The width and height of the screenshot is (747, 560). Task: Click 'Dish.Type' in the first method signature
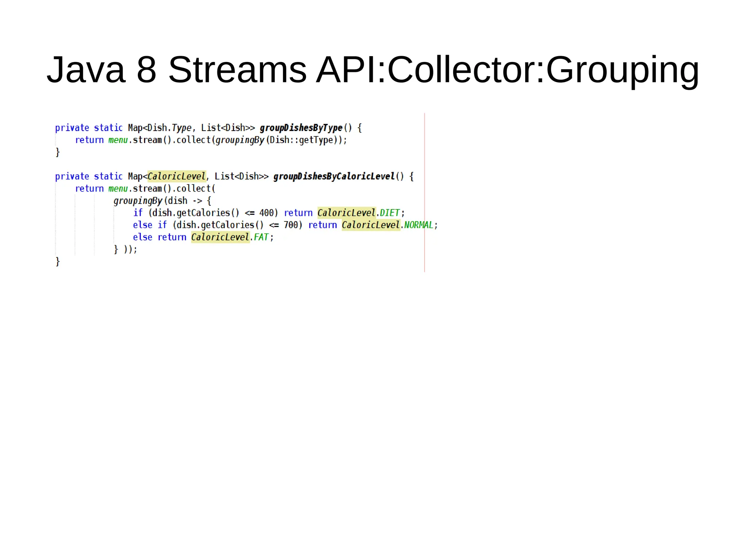tap(170, 128)
